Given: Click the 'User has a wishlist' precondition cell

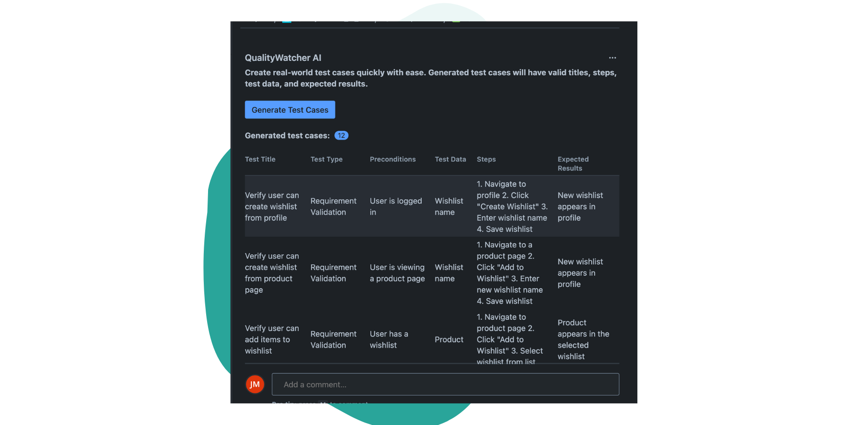Looking at the screenshot, I should coord(389,340).
